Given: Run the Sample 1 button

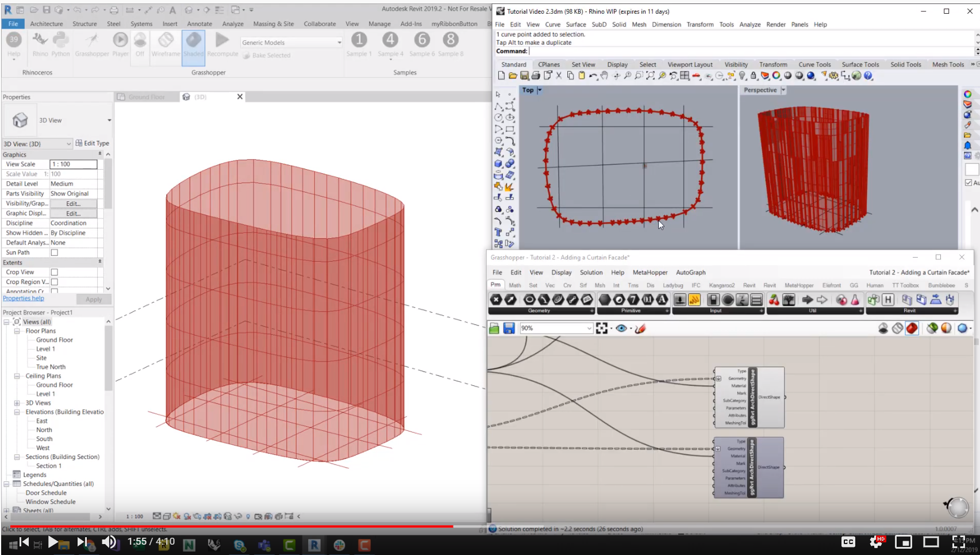Looking at the screenshot, I should point(359,45).
